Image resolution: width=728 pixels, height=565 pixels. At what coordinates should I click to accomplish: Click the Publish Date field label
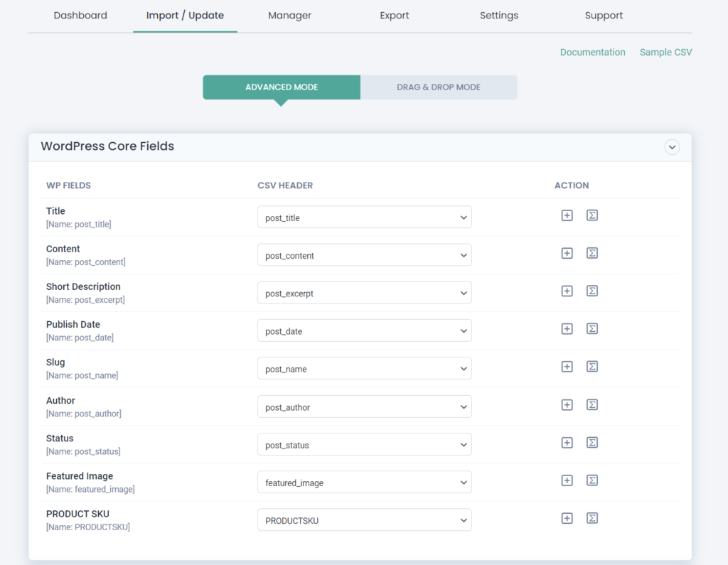tap(73, 325)
